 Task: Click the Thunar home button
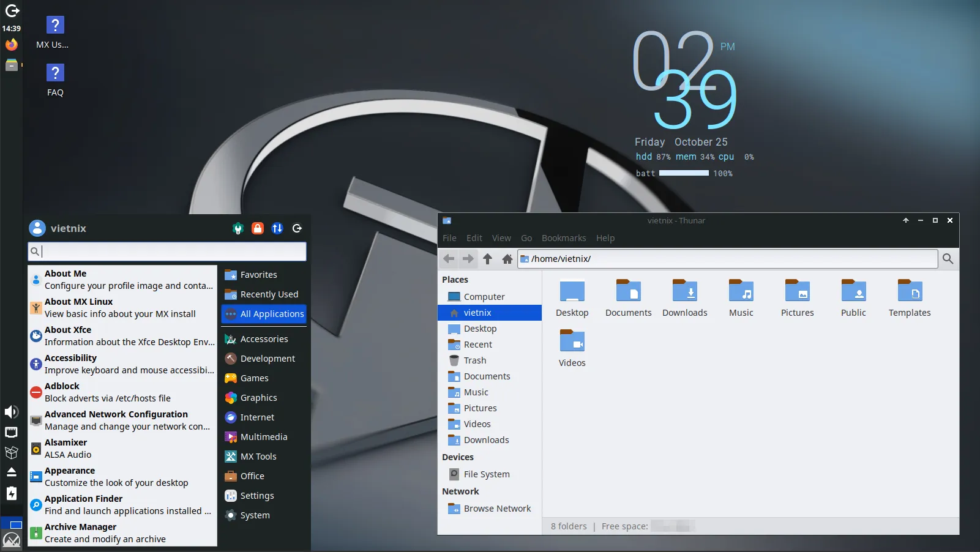click(507, 259)
